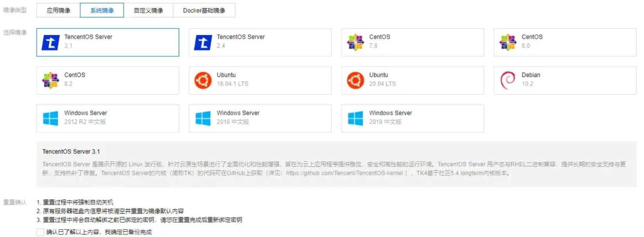Click the 确认已了解以上内容 confirmation label
Image resolution: width=644 pixels, height=237 pixels.
point(99,232)
